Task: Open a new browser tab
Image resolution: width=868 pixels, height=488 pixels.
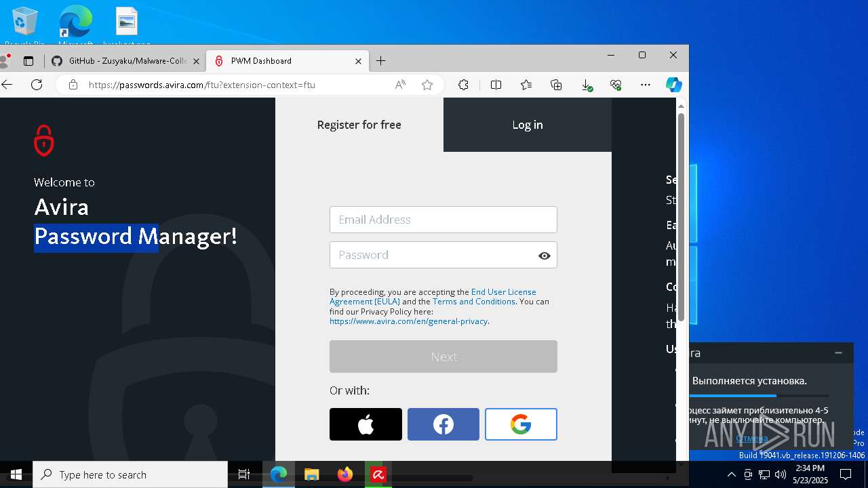Action: click(x=381, y=61)
